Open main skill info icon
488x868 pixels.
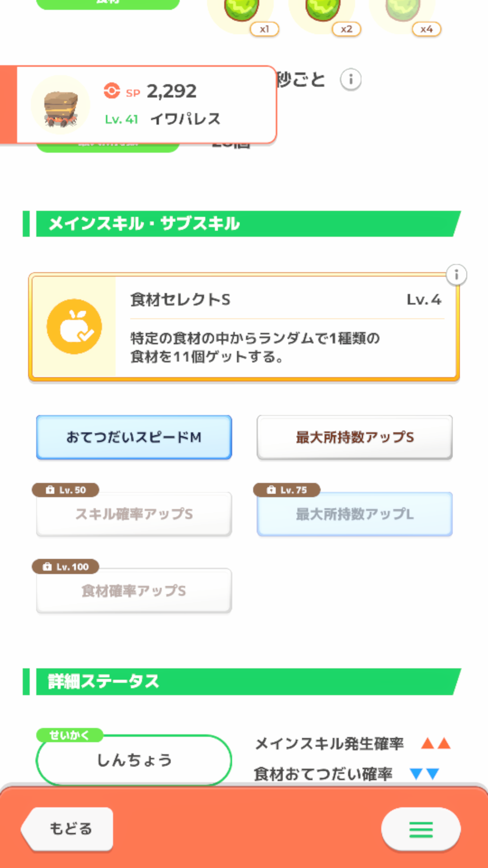tap(456, 275)
